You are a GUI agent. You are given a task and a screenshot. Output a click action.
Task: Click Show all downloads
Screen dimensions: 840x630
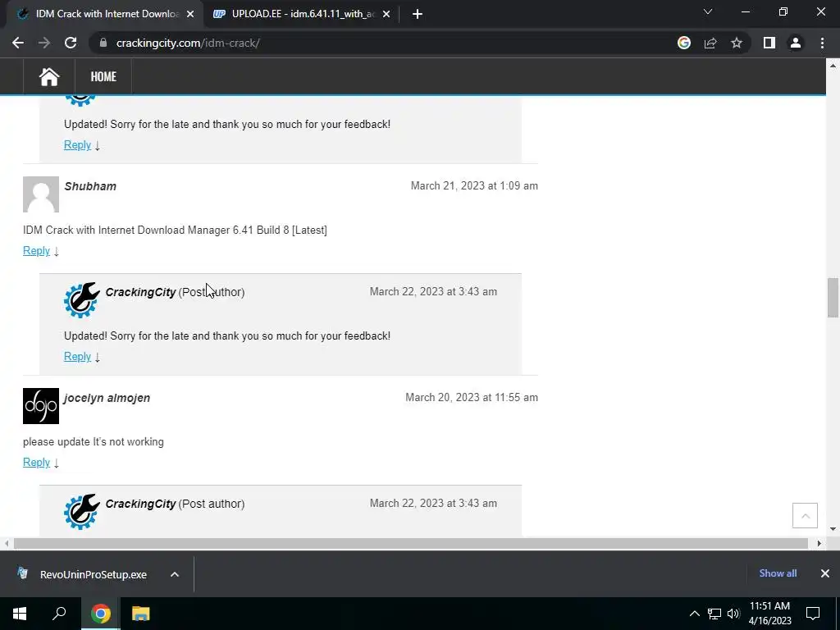pyautogui.click(x=778, y=573)
